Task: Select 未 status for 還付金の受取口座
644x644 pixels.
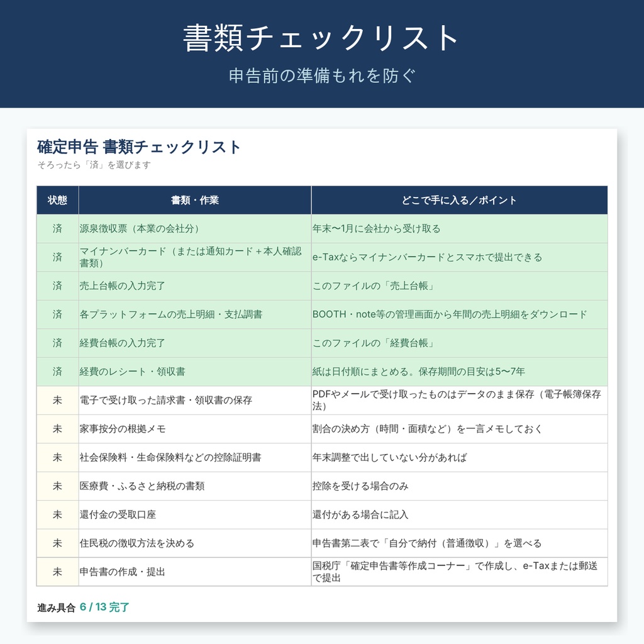Action: pos(57,514)
